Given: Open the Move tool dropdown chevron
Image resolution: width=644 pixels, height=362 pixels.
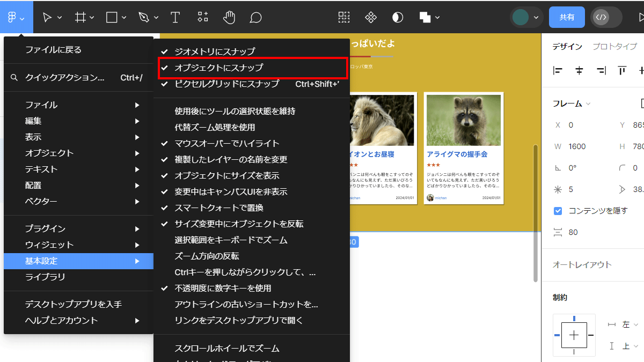Looking at the screenshot, I should pos(60,18).
